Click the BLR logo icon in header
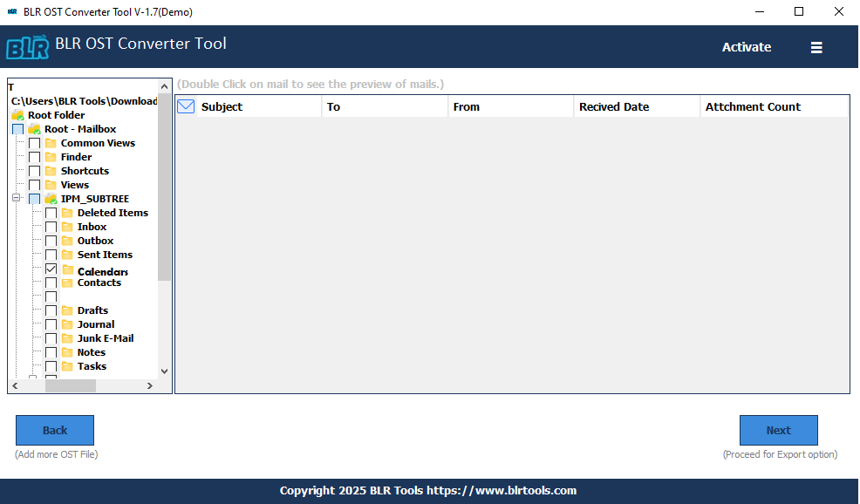860x504 pixels. [x=27, y=46]
